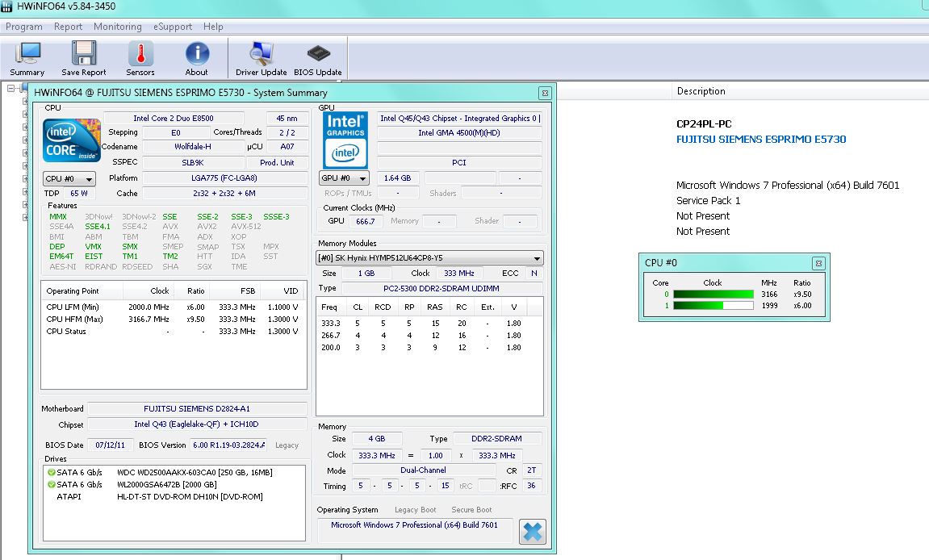This screenshot has height=560, width=929.
Task: Close System Summary with blue X button
Action: pos(532,532)
